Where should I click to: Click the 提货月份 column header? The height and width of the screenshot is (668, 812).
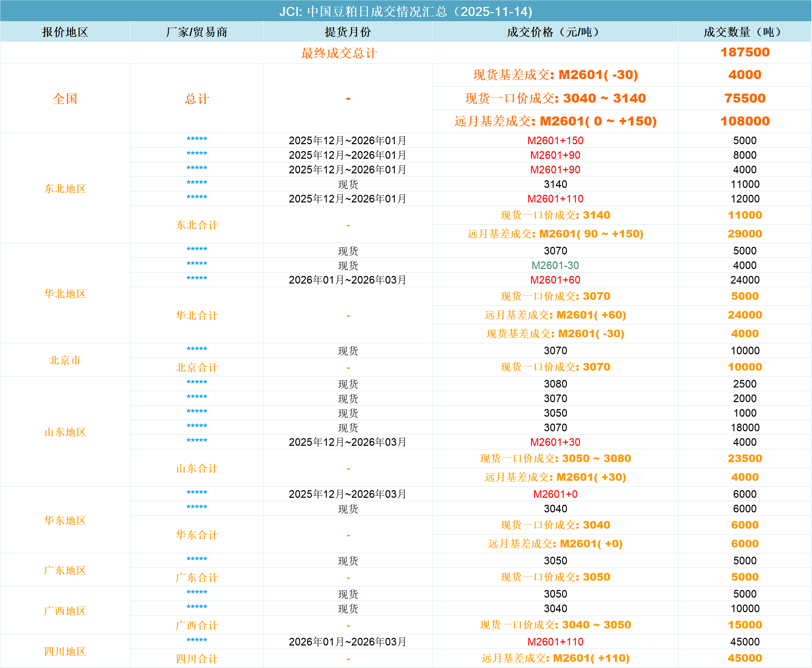point(348,32)
